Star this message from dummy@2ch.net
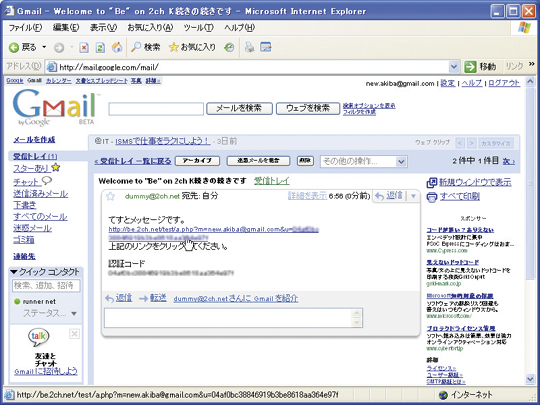This screenshot has height=405, width=540. click(110, 196)
